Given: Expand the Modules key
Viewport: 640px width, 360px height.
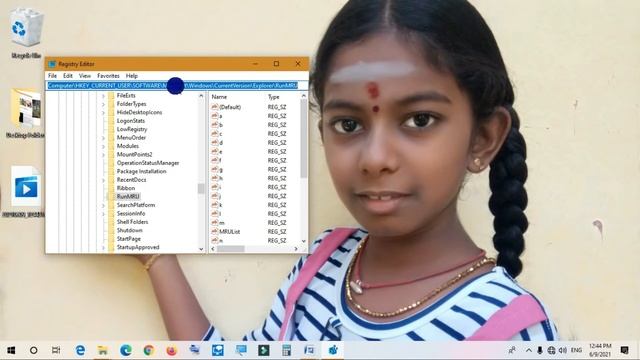Looking at the screenshot, I should pyautogui.click(x=103, y=146).
